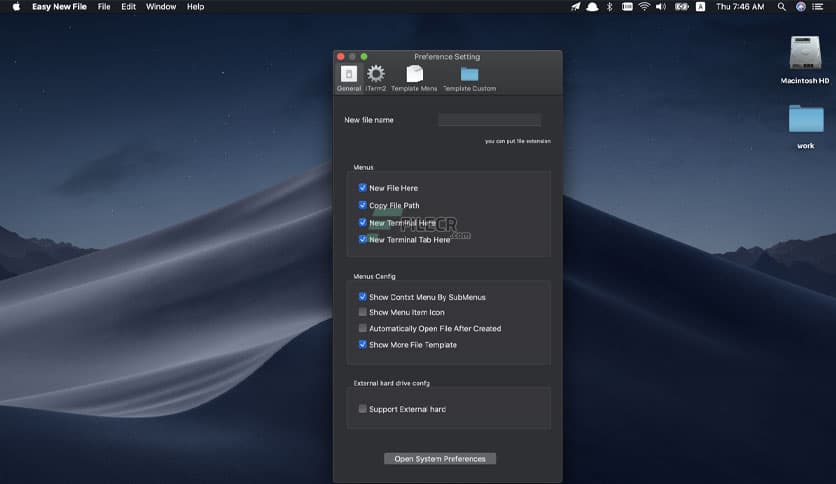Open Notification Center list icon

pyautogui.click(x=817, y=7)
